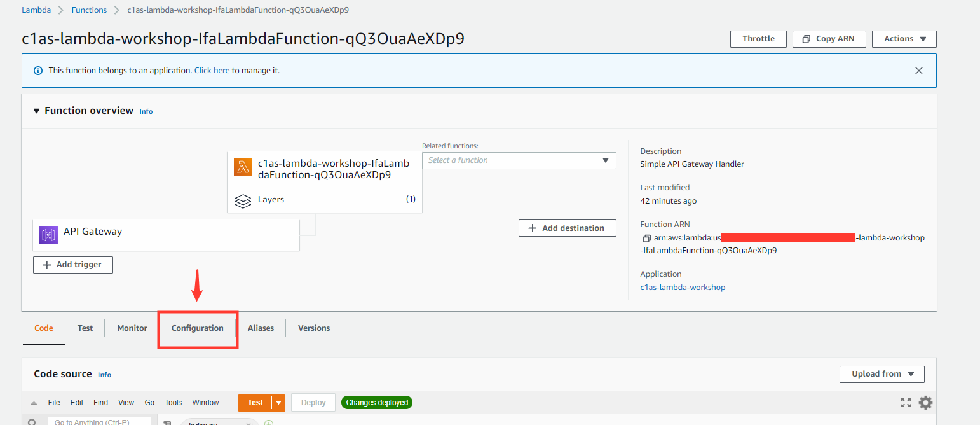Screen dimensions: 980x425
Task: Open the editor File menu
Action: (54, 403)
